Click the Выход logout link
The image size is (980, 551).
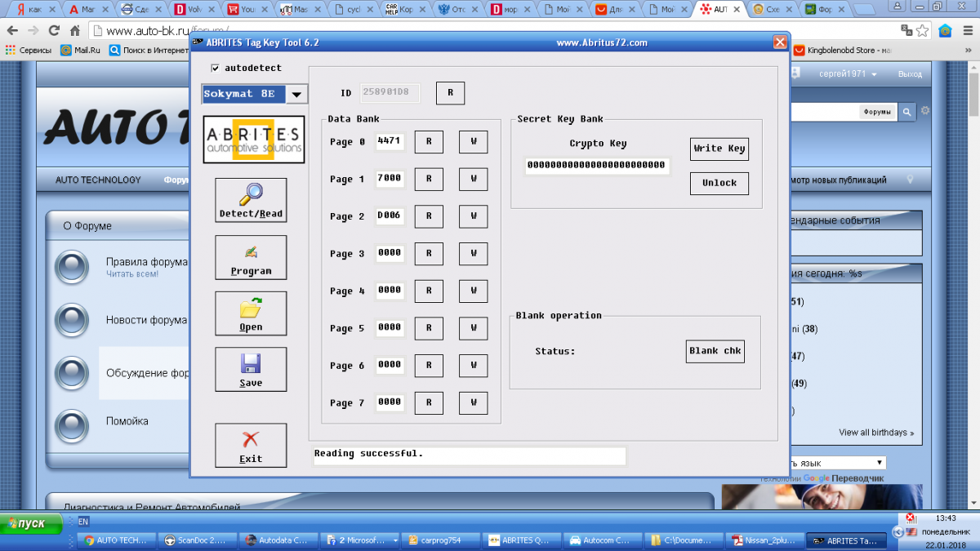pyautogui.click(x=910, y=74)
